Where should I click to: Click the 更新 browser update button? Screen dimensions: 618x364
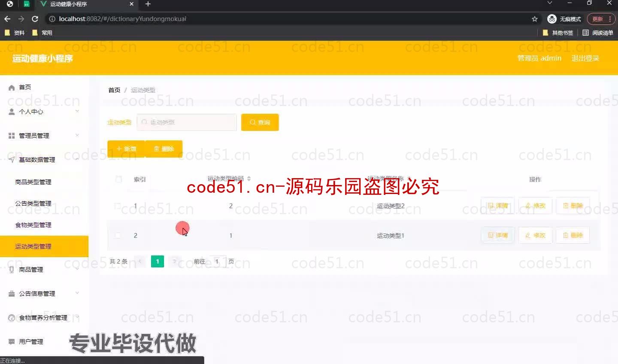coord(597,19)
